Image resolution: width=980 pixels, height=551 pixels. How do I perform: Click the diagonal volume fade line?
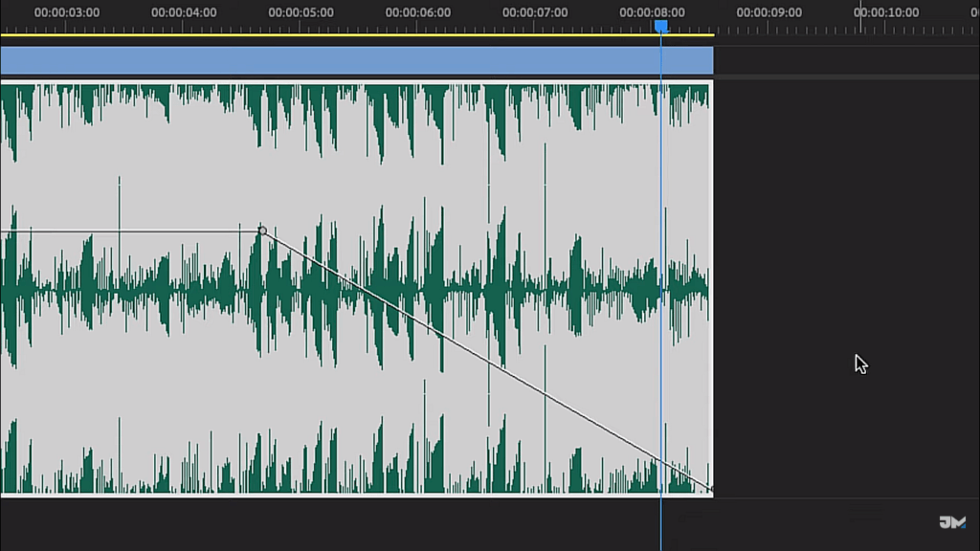coord(487,361)
